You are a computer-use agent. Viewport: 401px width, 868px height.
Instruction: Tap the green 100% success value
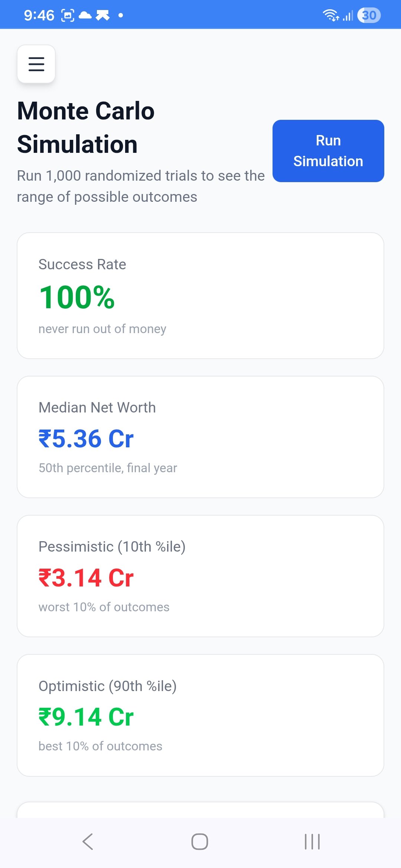77,297
